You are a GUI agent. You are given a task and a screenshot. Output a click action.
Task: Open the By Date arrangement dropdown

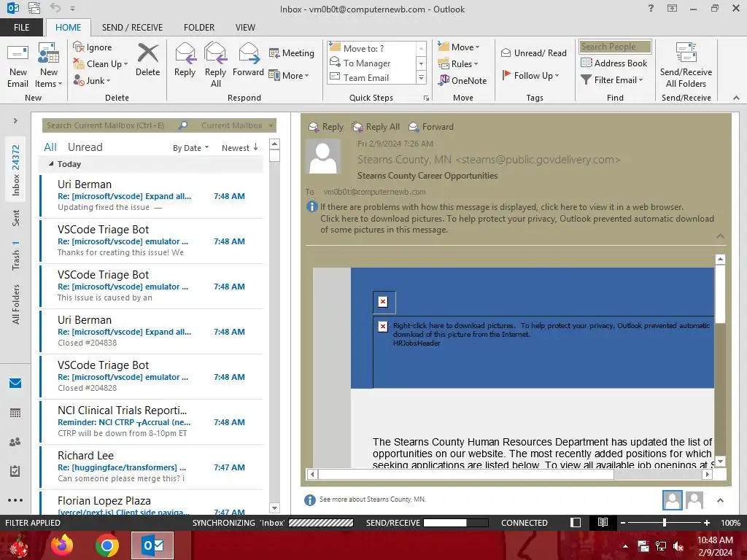click(x=191, y=147)
